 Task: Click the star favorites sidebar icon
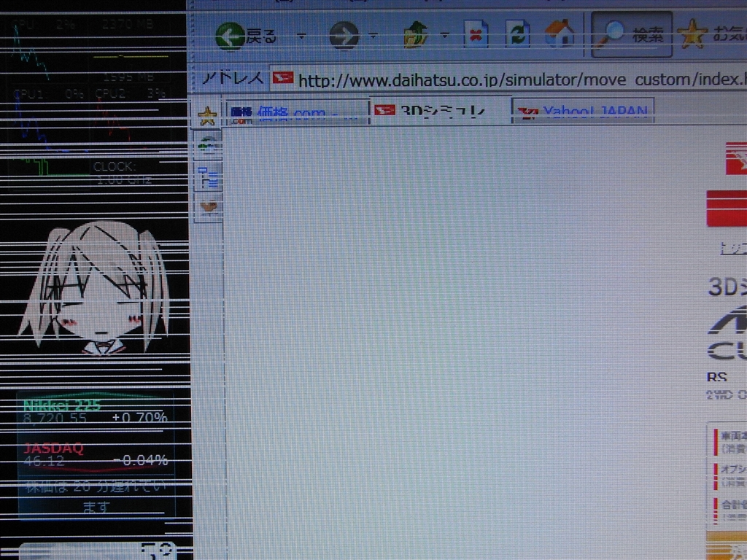tap(207, 116)
